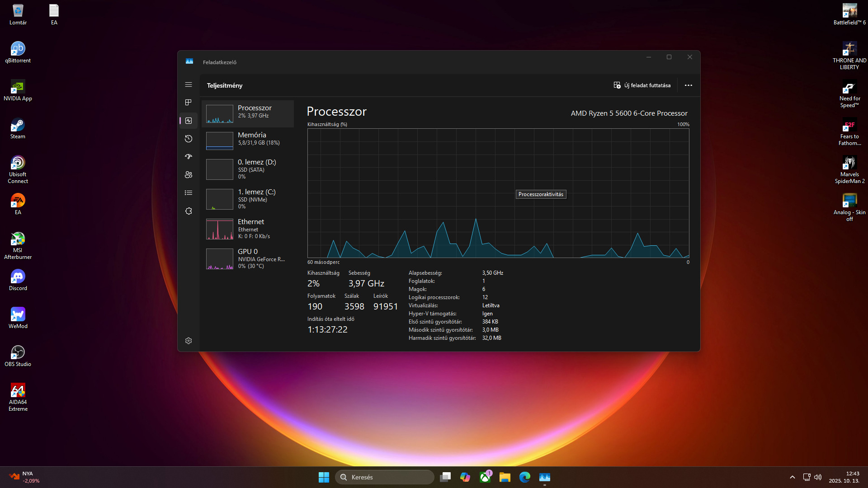Open Startup apps sidebar icon
This screenshot has height=488, width=868.
(x=189, y=157)
